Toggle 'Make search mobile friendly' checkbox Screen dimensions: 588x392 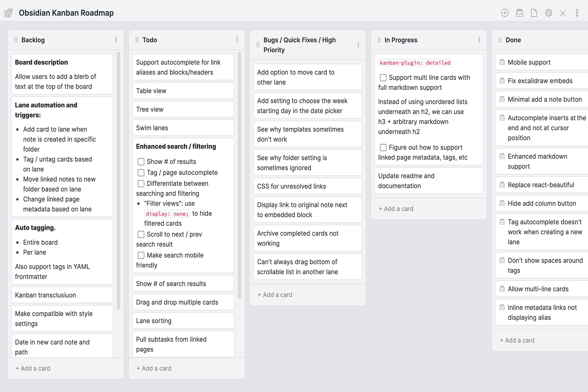coord(141,255)
